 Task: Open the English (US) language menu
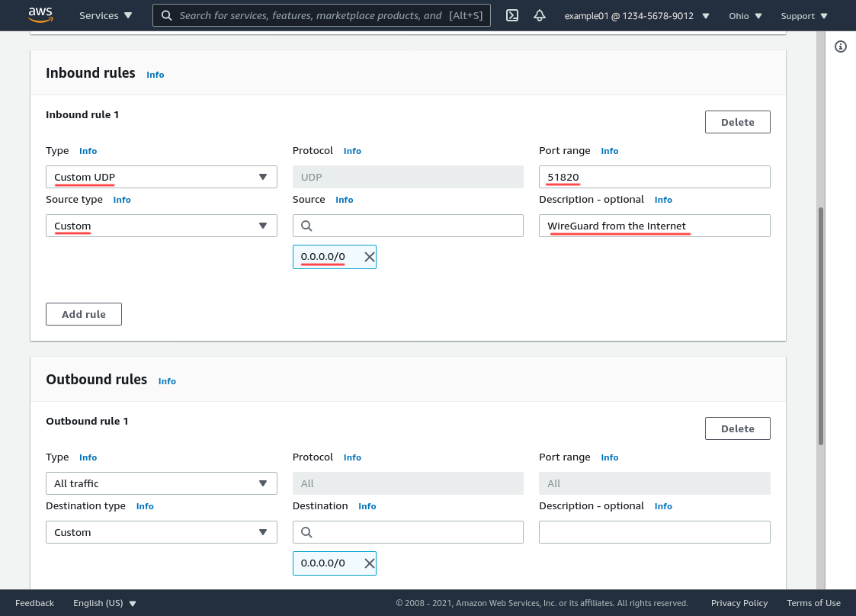click(x=104, y=603)
